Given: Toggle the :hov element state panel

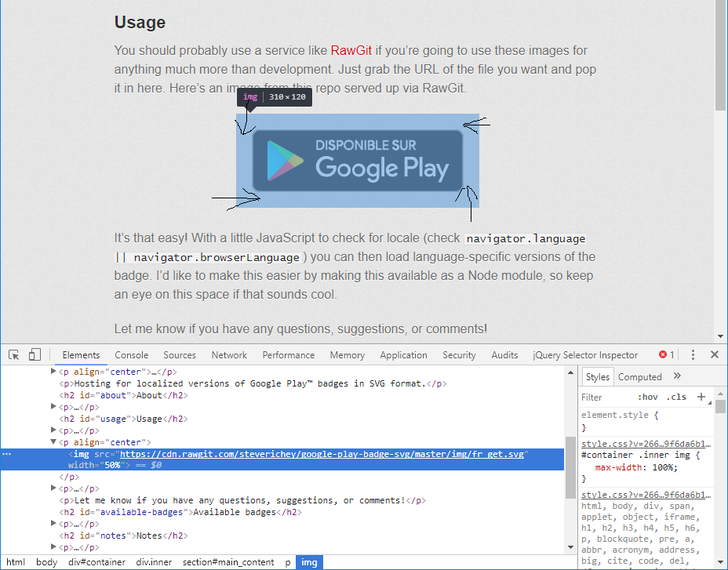Looking at the screenshot, I should [648, 397].
